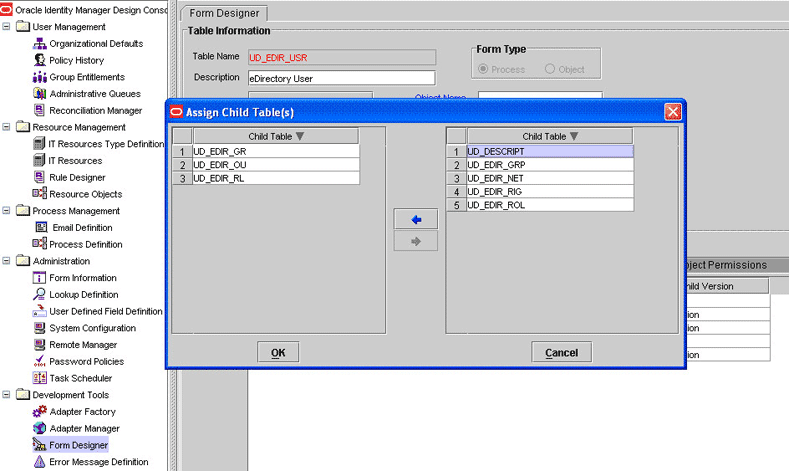Click the Password Policies checkmark icon

point(39,361)
